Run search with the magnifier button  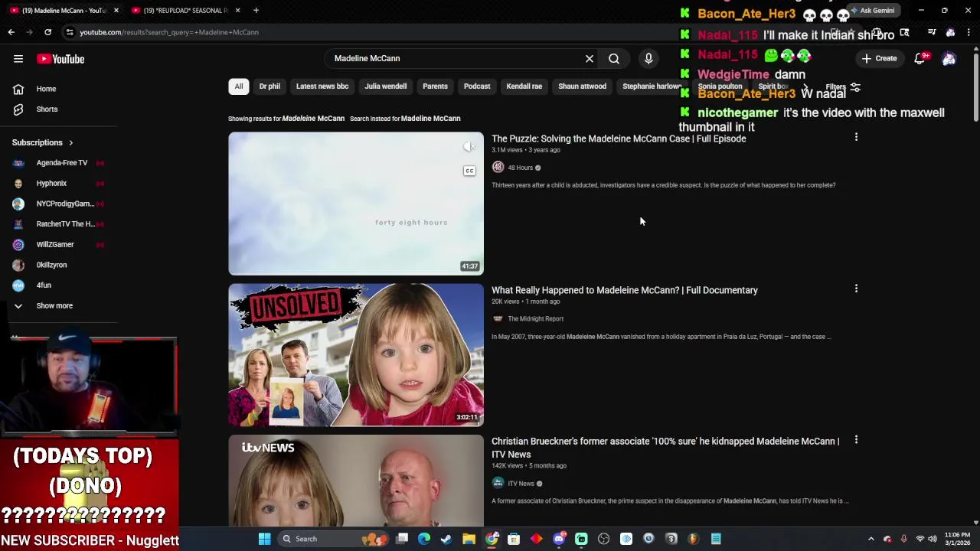click(x=614, y=58)
